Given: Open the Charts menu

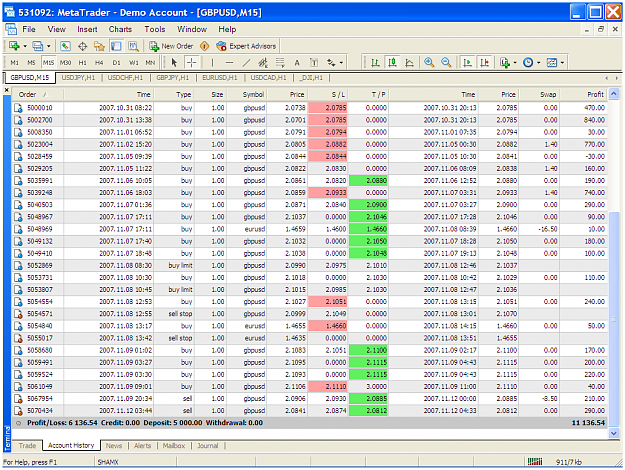Looking at the screenshot, I should point(120,29).
